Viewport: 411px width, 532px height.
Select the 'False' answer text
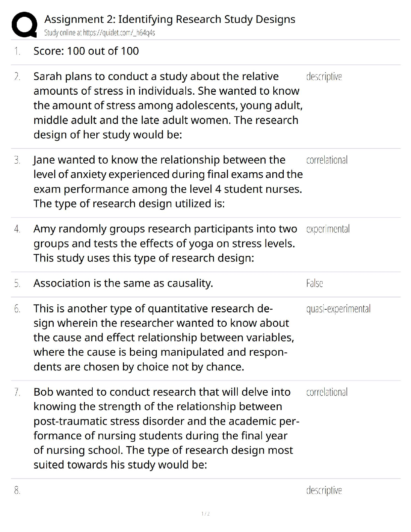(x=314, y=284)
